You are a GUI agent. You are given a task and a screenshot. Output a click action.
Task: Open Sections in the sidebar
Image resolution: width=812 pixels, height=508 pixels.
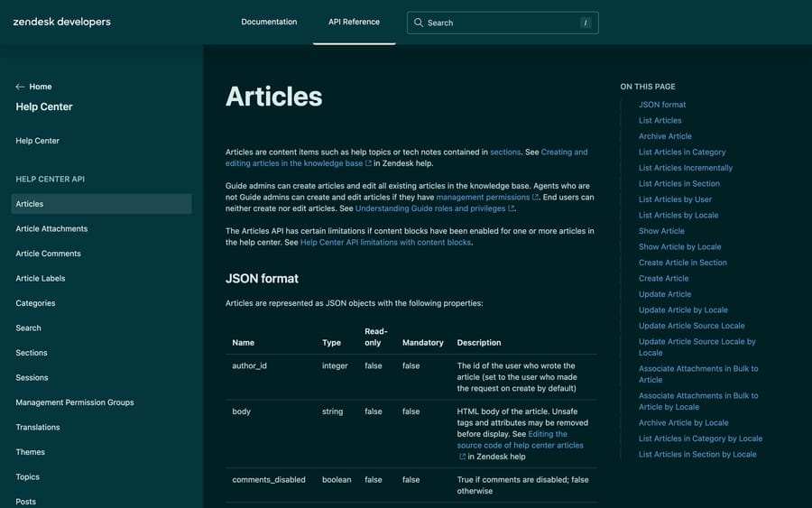(x=31, y=353)
